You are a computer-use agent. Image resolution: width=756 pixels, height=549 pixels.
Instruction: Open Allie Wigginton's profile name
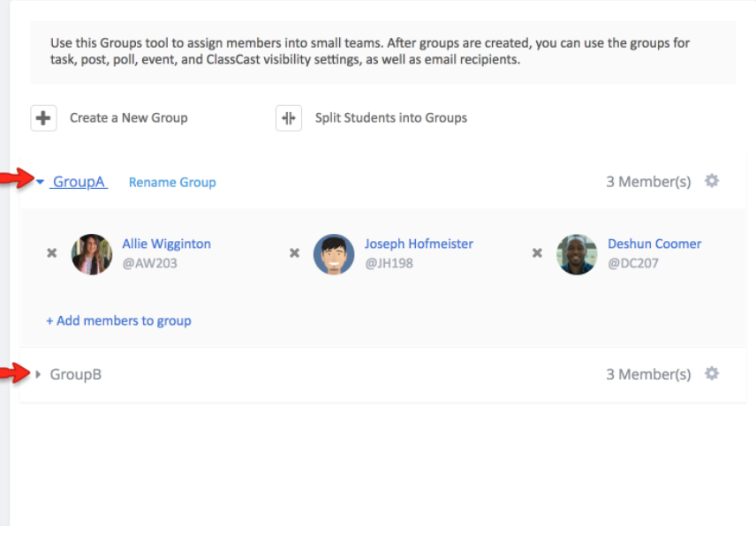tap(166, 244)
